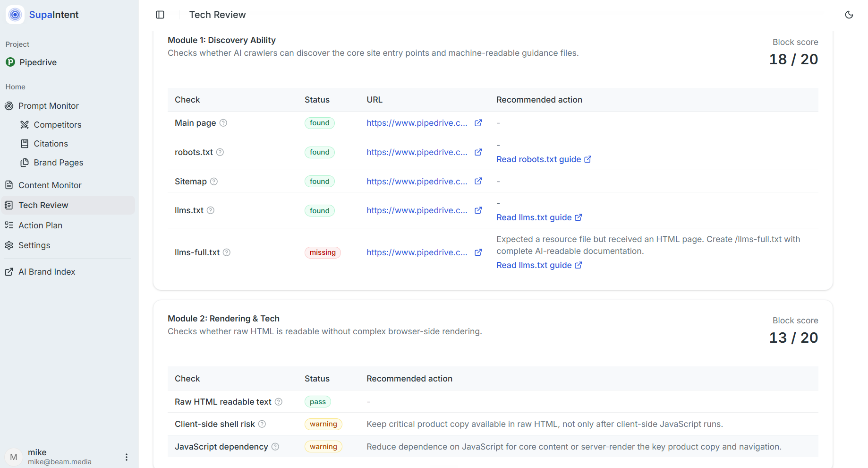The width and height of the screenshot is (868, 468).
Task: Click external-link icon in llms.txt row
Action: tap(478, 210)
